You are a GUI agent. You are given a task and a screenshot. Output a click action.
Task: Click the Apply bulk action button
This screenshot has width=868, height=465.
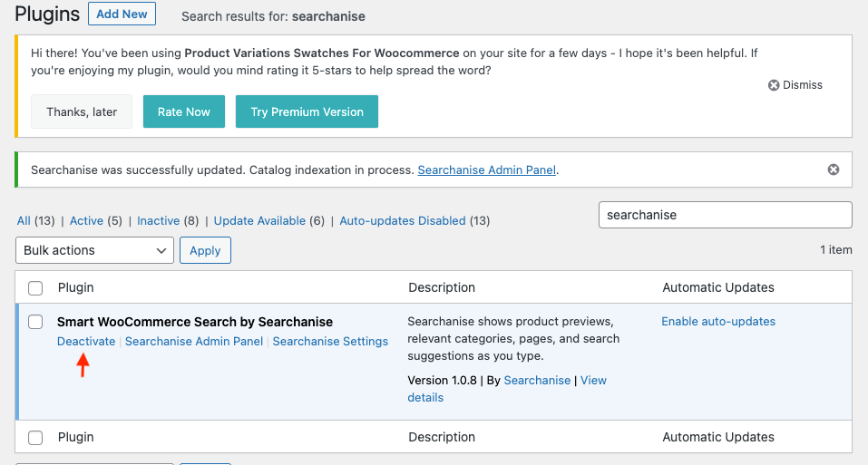(x=205, y=250)
